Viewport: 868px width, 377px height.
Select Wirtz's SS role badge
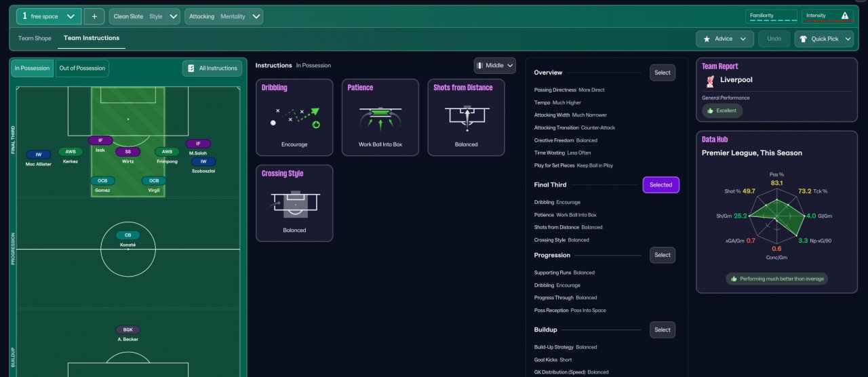tap(127, 152)
